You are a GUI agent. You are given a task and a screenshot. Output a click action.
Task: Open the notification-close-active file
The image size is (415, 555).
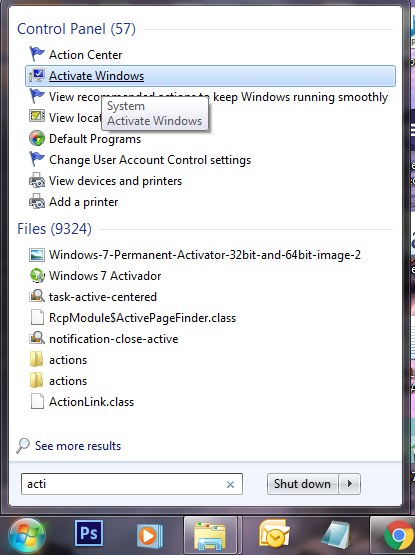coord(113,339)
